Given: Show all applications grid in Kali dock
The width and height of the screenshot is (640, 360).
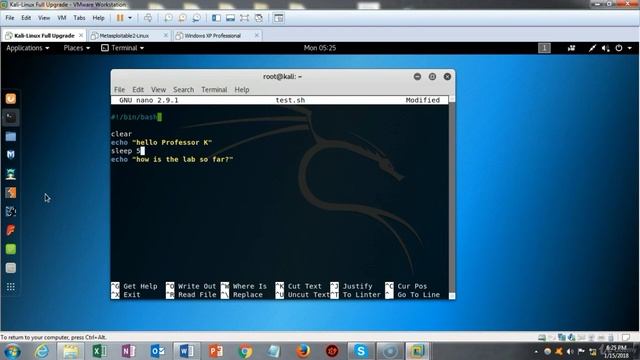Looking at the screenshot, I should (x=11, y=287).
